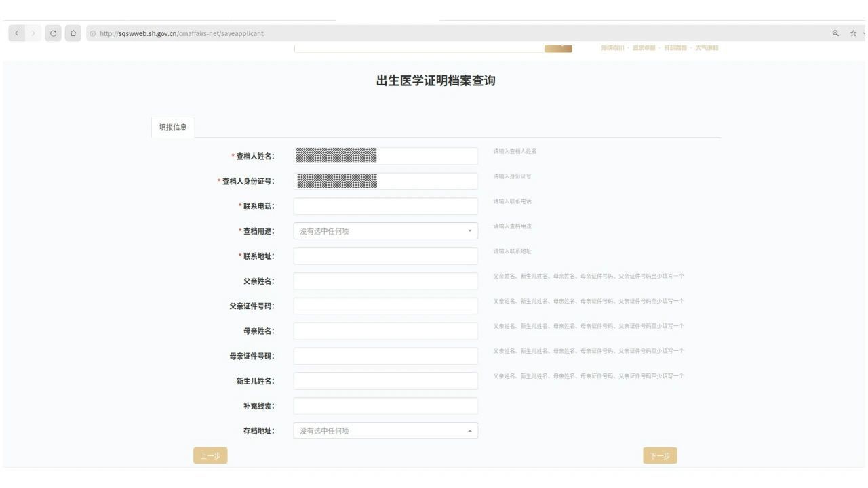This screenshot has width=868, height=488.
Task: Open the 查档用途 dropdown
Action: 385,231
